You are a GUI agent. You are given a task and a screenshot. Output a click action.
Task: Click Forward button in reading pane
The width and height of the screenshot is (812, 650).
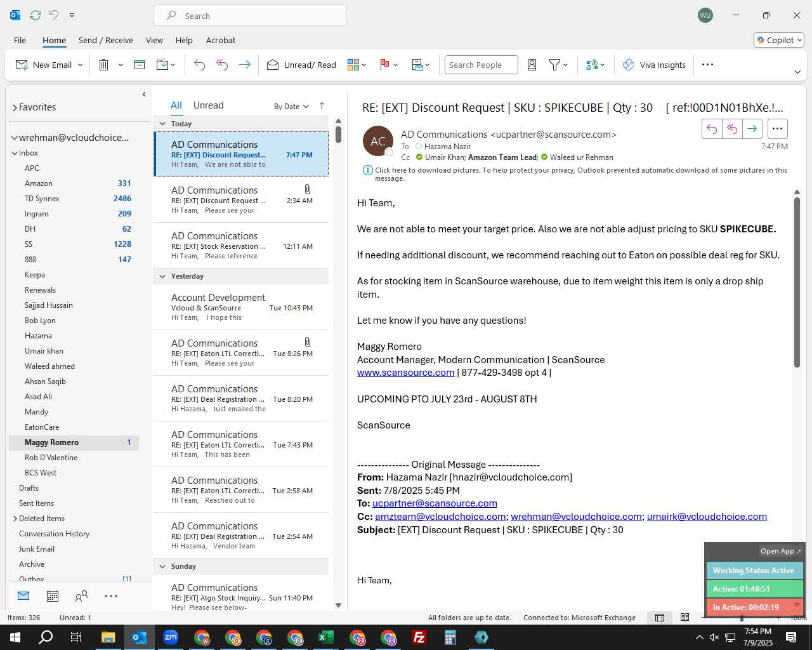coord(752,129)
